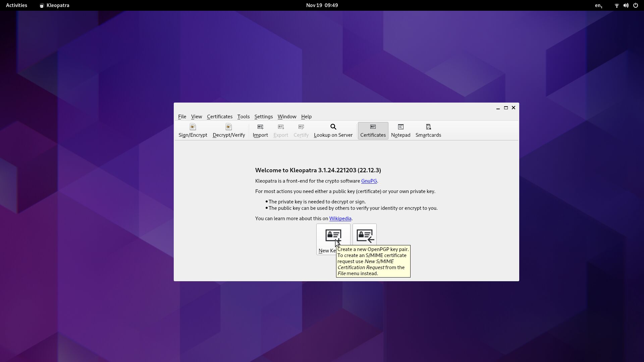
Task: Open the Settings menu
Action: 263,116
